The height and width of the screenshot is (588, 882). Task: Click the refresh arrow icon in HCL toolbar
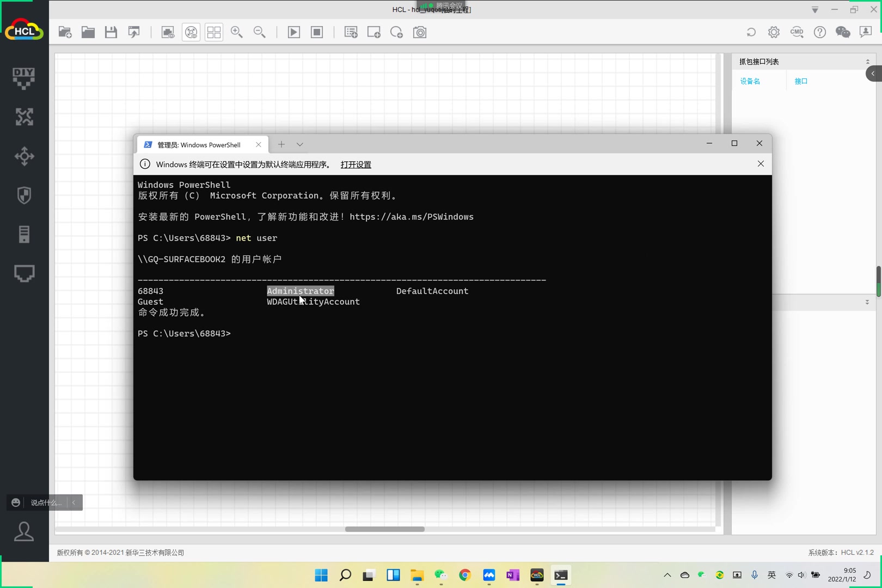[751, 32]
